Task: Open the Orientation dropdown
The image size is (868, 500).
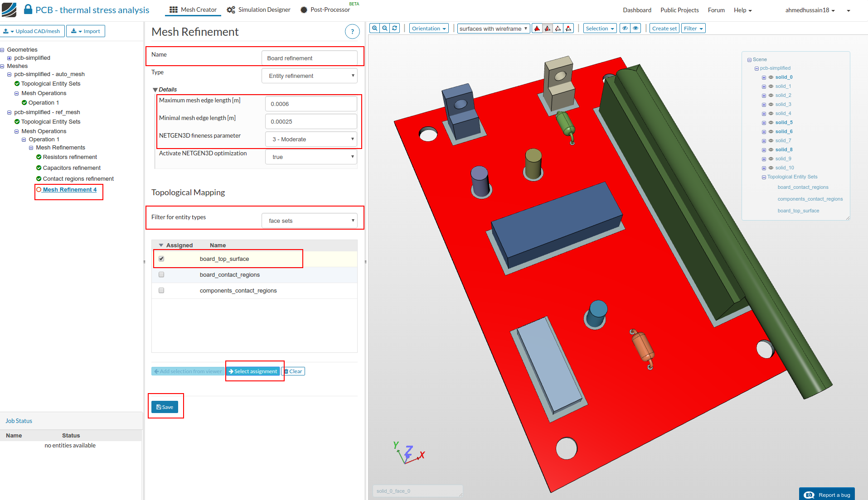Action: click(x=428, y=29)
